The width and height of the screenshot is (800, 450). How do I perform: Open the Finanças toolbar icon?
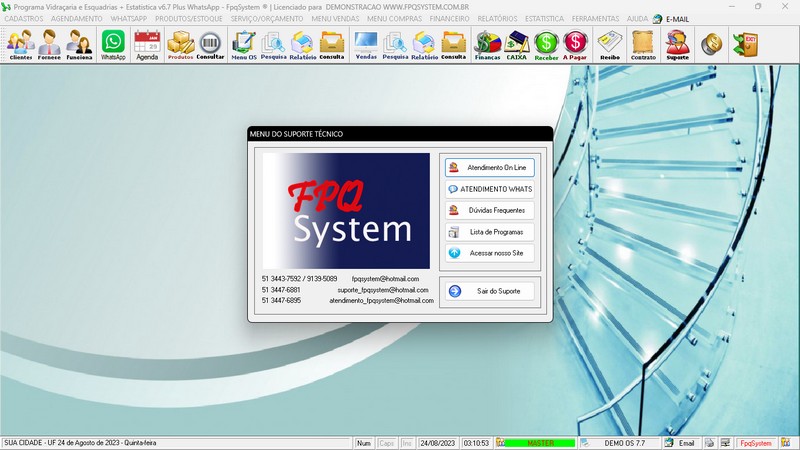[x=487, y=45]
